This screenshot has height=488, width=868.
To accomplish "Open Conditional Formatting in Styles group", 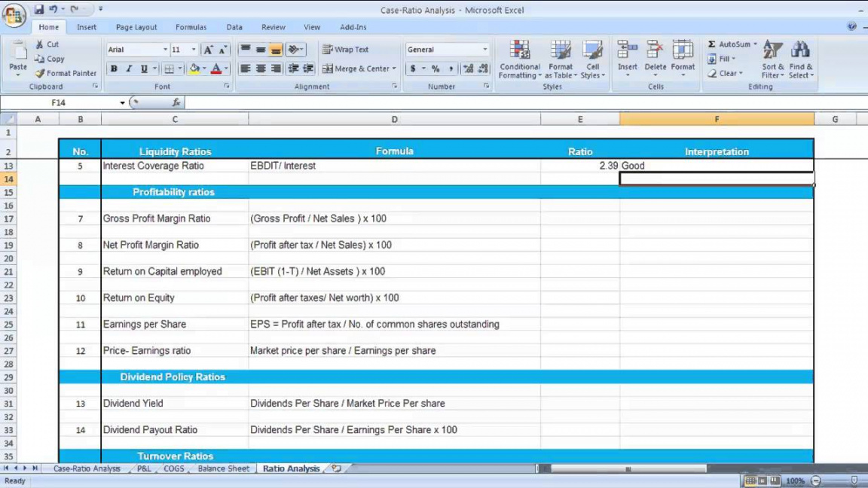I will 519,60.
